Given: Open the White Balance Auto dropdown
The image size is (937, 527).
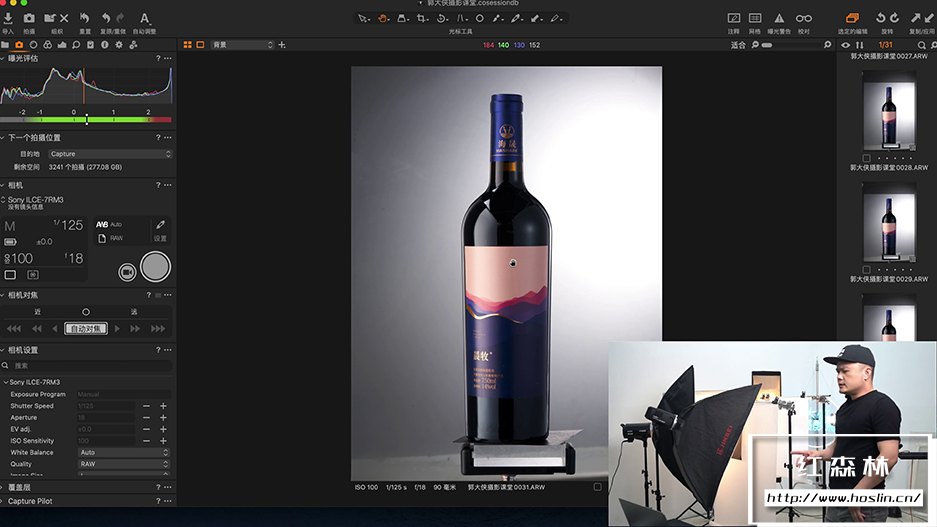Looking at the screenshot, I should (124, 452).
